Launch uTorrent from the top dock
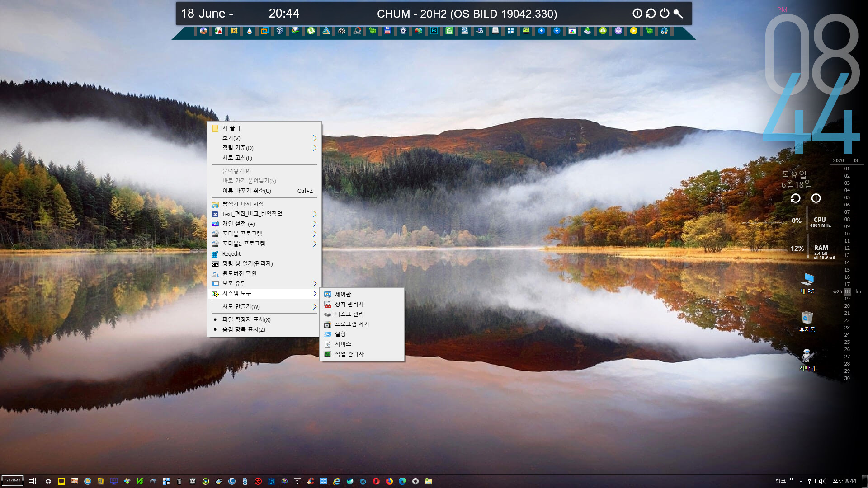Image resolution: width=868 pixels, height=488 pixels. (x=311, y=31)
